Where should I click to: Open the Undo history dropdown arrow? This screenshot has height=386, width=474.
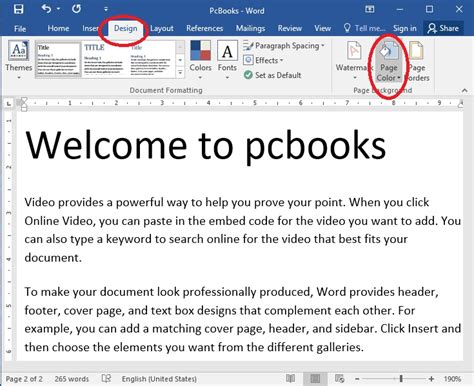coord(58,9)
